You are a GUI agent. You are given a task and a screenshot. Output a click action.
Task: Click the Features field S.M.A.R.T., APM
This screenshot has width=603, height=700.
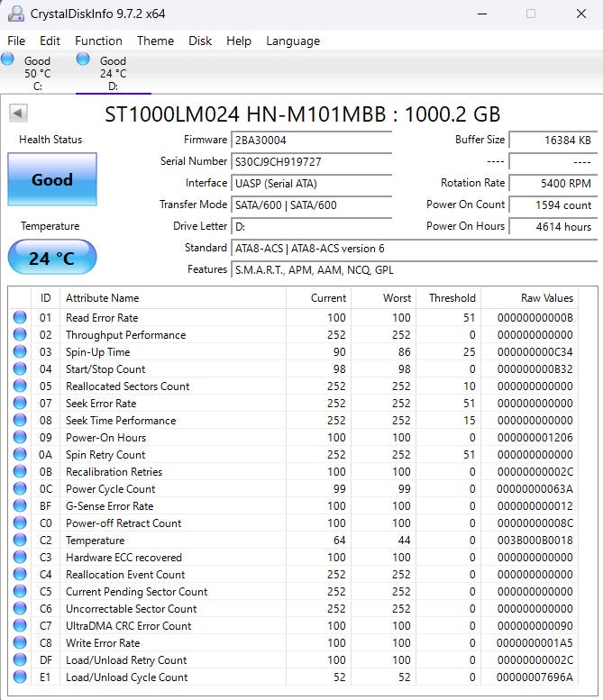tap(414, 269)
